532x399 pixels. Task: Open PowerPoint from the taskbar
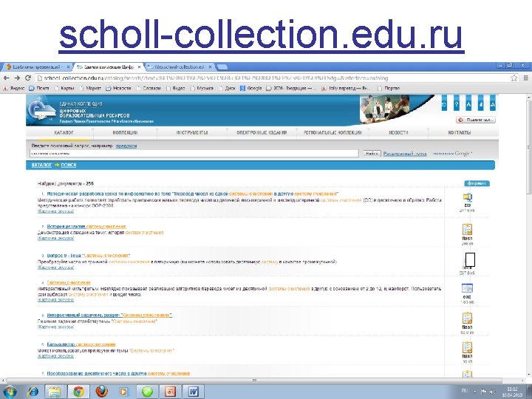pyautogui.click(x=170, y=392)
